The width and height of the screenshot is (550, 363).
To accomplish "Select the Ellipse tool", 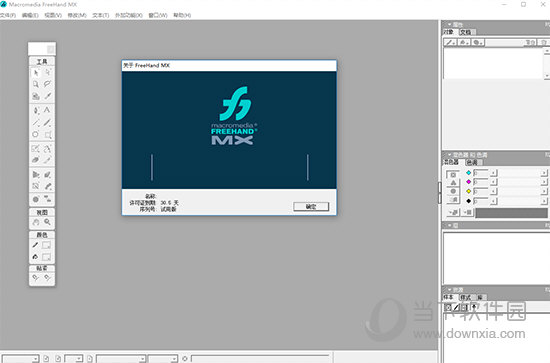I will 36,134.
